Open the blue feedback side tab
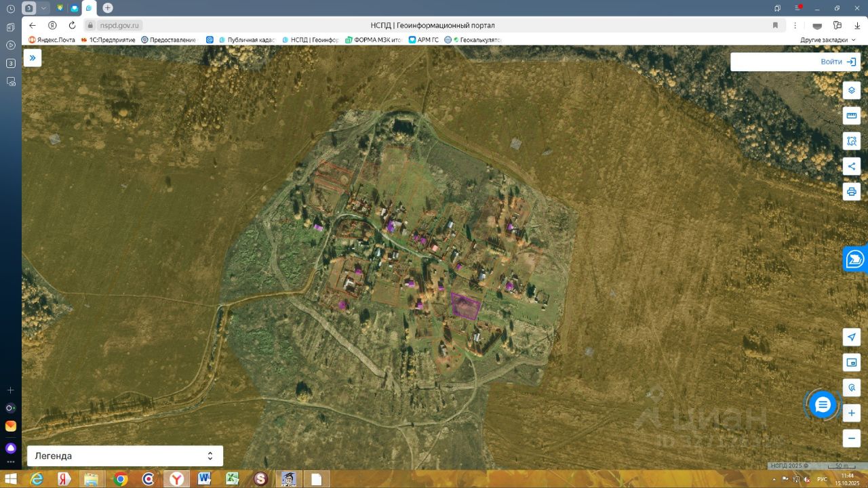868x488 pixels. point(856,259)
